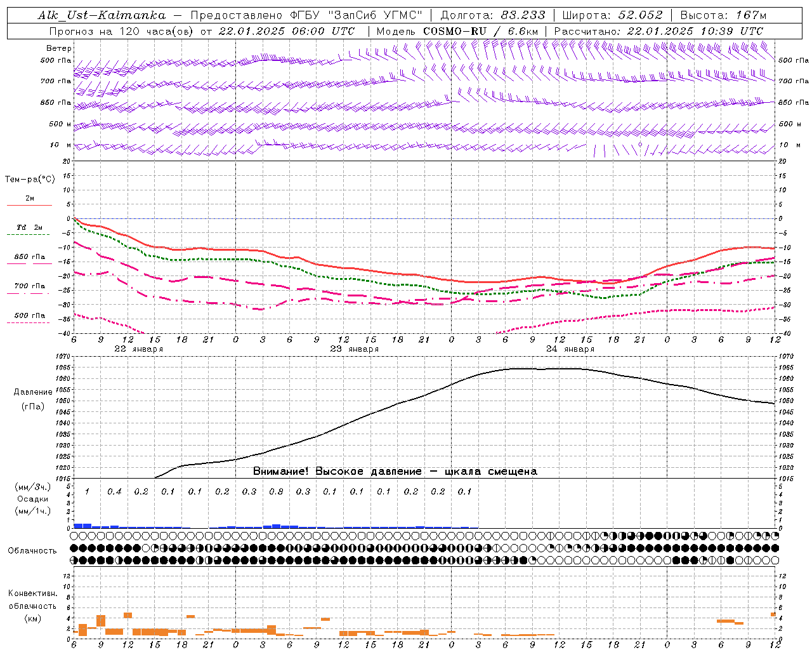Click the high pressure warning Внимание! text
The width and height of the screenshot is (812, 650).
[395, 472]
